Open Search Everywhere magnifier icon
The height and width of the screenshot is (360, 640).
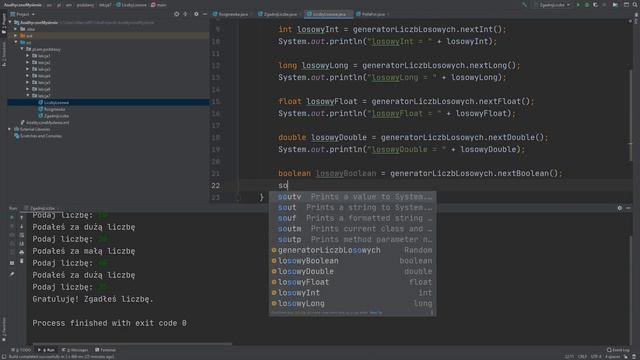click(x=635, y=5)
